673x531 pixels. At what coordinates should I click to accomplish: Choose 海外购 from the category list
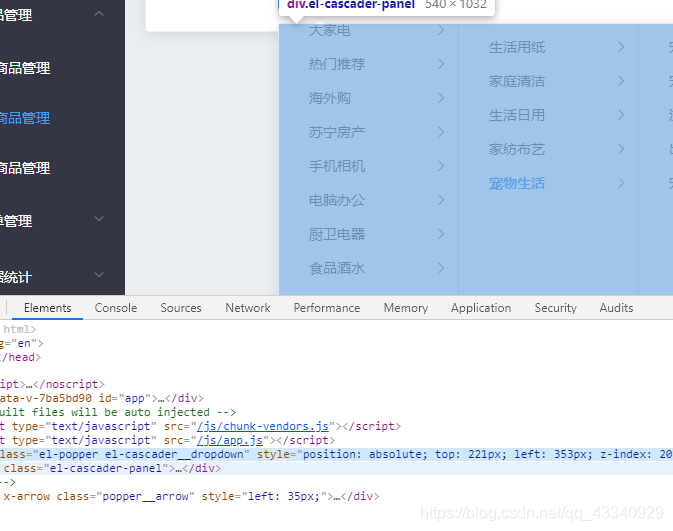click(330, 98)
